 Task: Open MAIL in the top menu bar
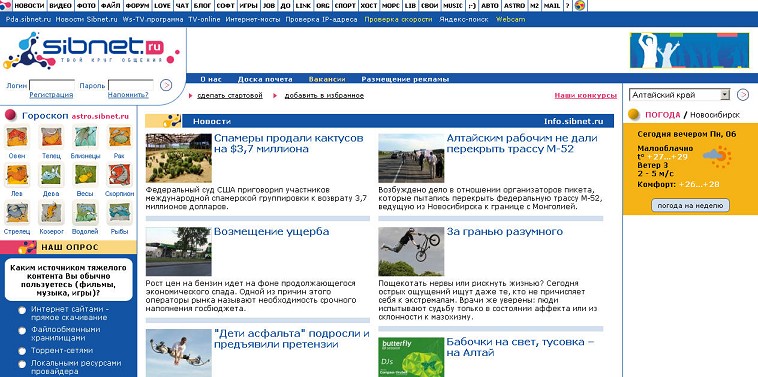(x=552, y=6)
